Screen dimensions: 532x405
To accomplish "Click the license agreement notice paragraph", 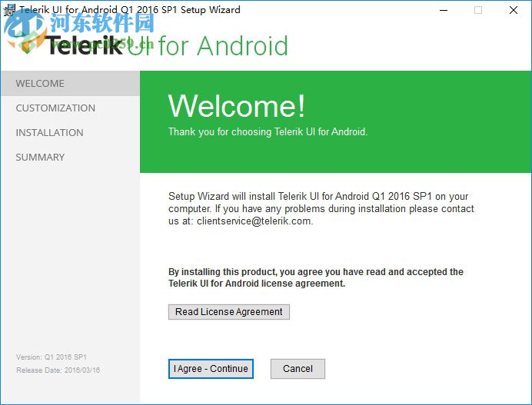I will pos(316,277).
